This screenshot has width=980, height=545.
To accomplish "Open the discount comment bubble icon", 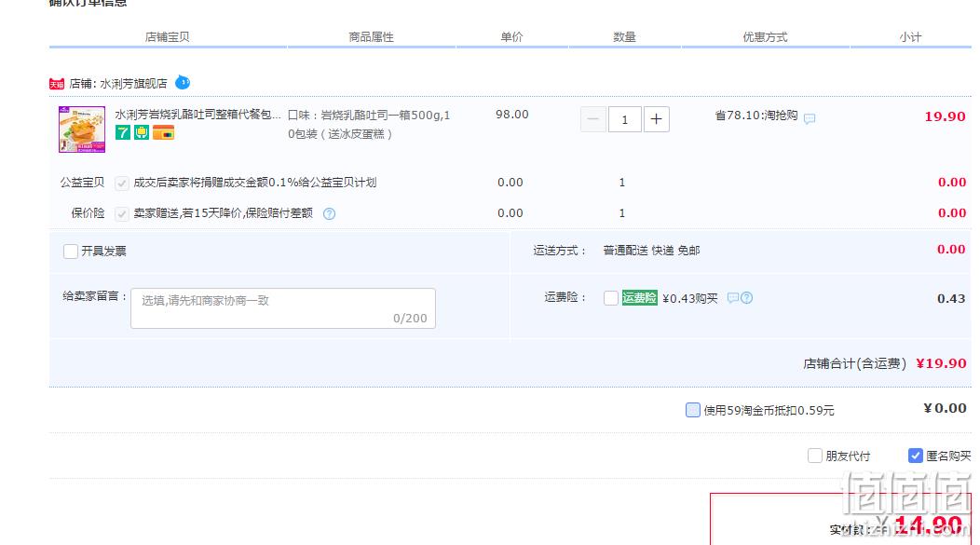I will coord(810,118).
